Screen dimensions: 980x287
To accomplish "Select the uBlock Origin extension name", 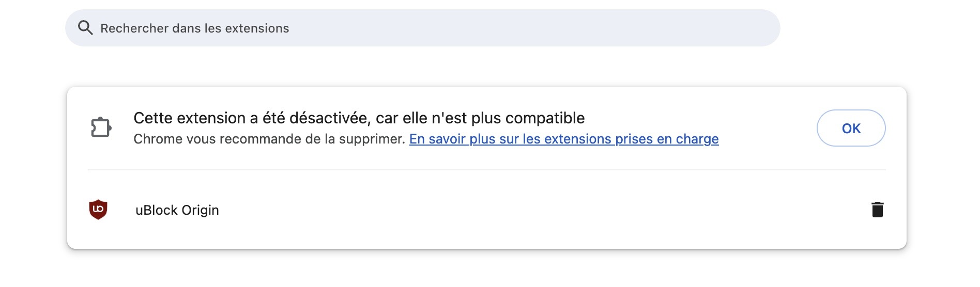I will pos(177,210).
